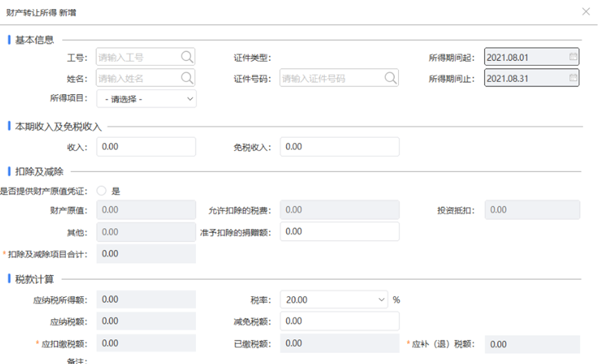Click the 免税收入 amount field
Screen dimensions: 599x364
[339, 147]
